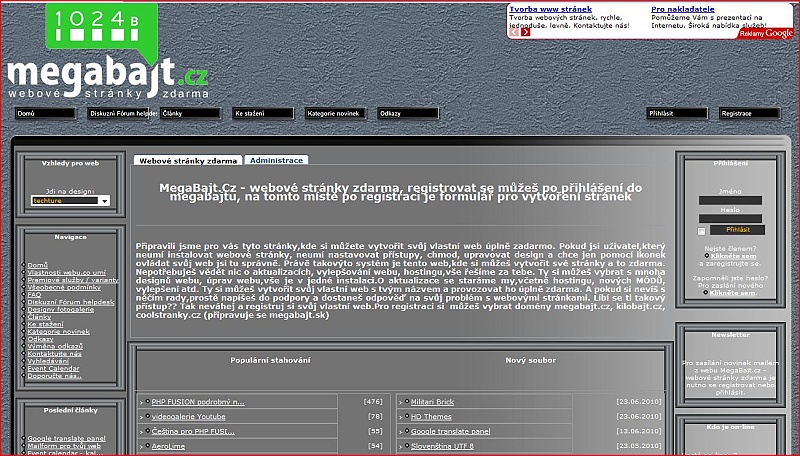The width and height of the screenshot is (800, 456).
Task: Click Registrace in top navigation bar
Action: pyautogui.click(x=750, y=113)
